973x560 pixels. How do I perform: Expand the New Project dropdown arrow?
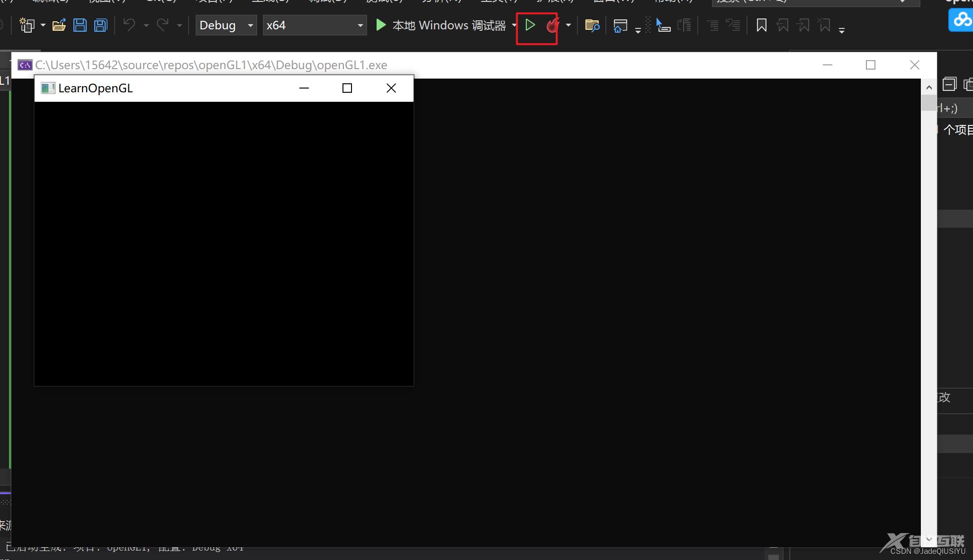(43, 25)
